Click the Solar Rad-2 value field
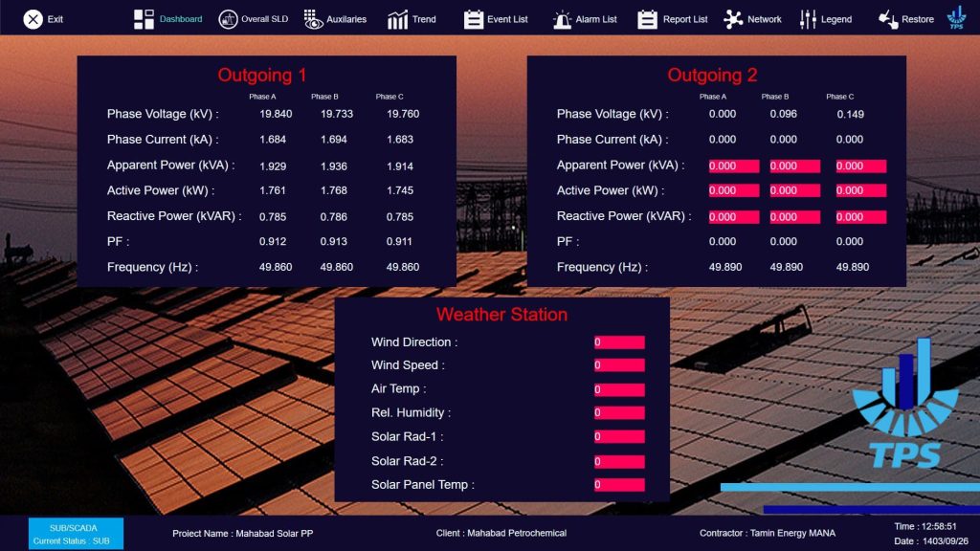The image size is (980, 551). 619,462
